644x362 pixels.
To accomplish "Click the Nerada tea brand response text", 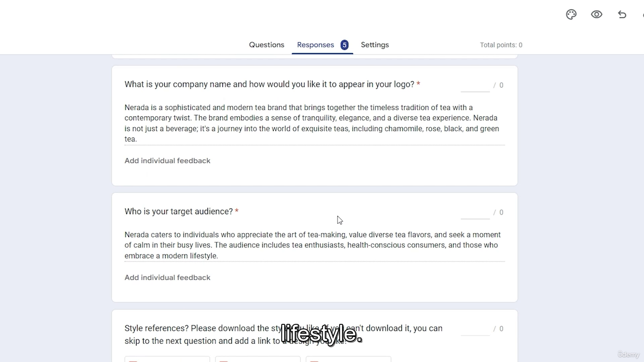I will (312, 123).
